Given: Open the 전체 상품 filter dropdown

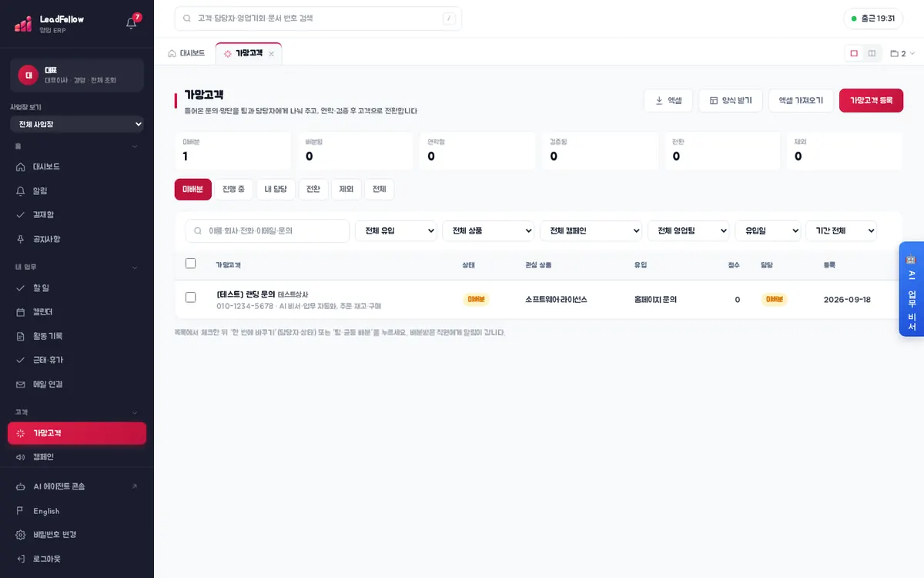Looking at the screenshot, I should (x=488, y=230).
